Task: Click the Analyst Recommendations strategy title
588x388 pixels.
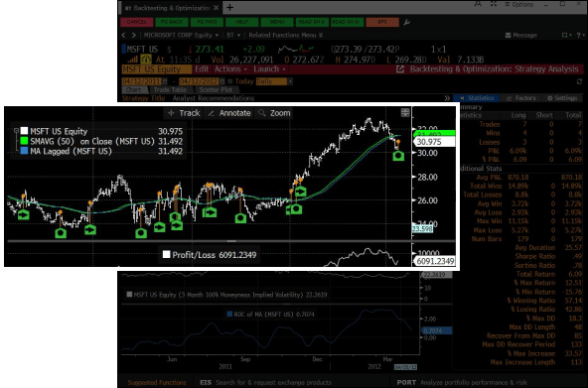Action: tap(214, 98)
